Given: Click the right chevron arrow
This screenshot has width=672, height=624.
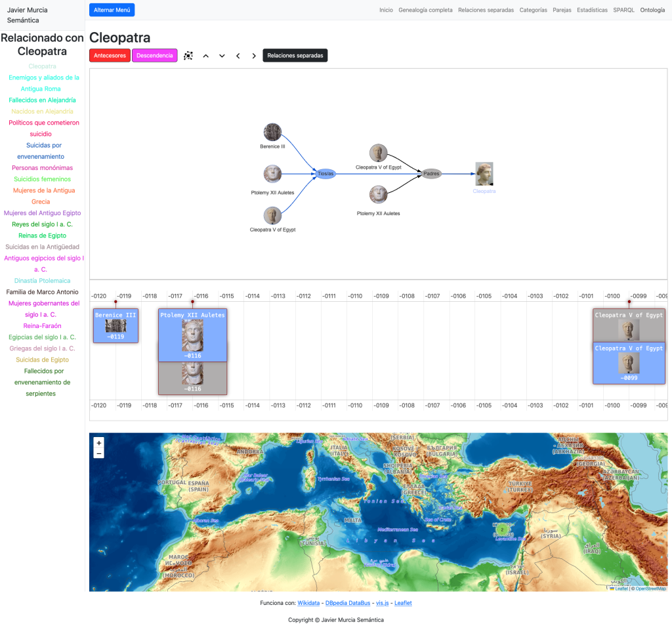Looking at the screenshot, I should (254, 56).
